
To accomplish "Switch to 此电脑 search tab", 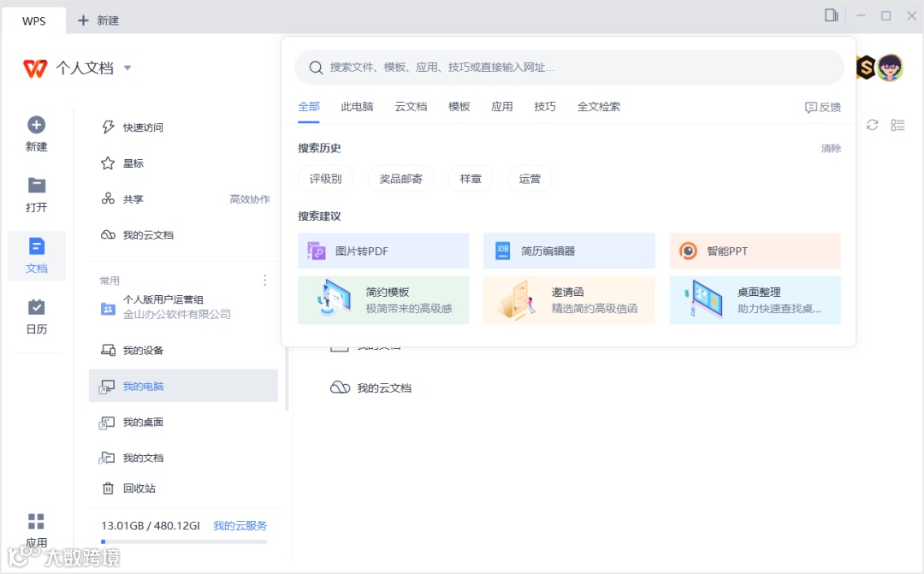I will point(357,107).
